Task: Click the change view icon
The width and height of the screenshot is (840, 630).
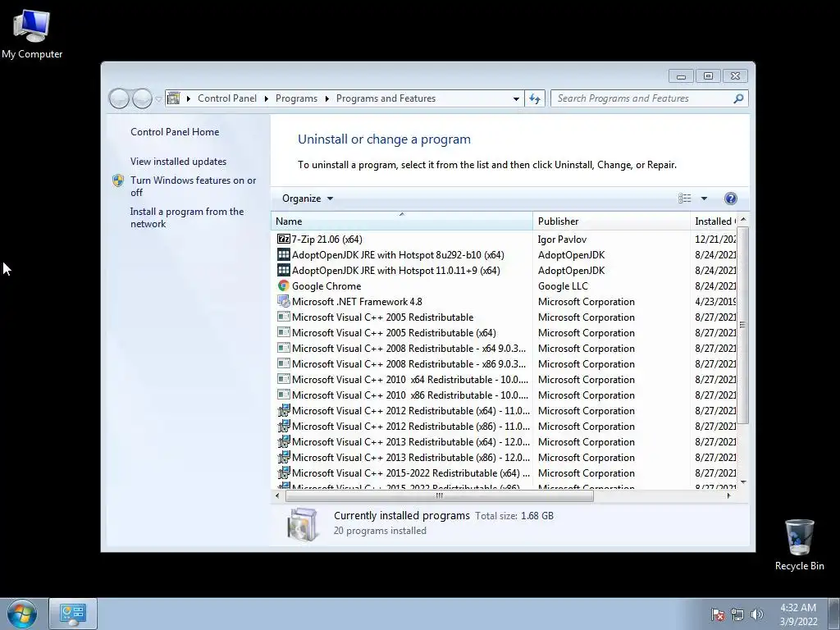Action: click(x=685, y=199)
